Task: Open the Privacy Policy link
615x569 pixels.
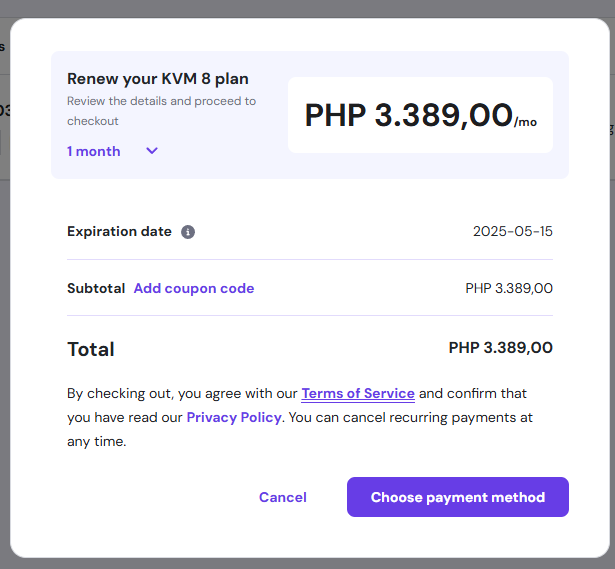Action: [x=234, y=417]
